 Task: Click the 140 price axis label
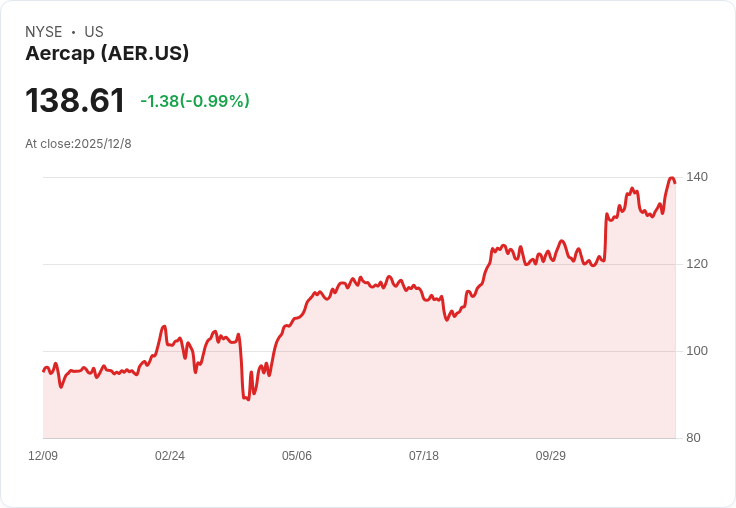(x=697, y=177)
